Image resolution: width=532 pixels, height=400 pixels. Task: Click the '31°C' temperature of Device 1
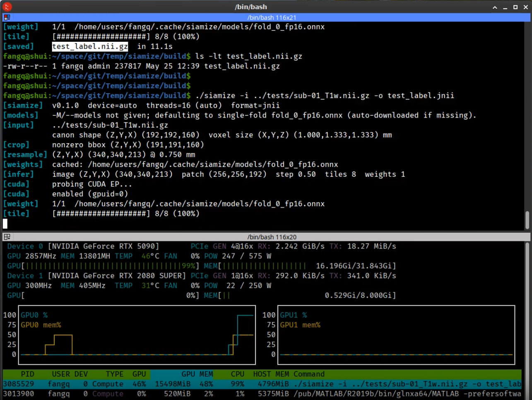point(151,286)
